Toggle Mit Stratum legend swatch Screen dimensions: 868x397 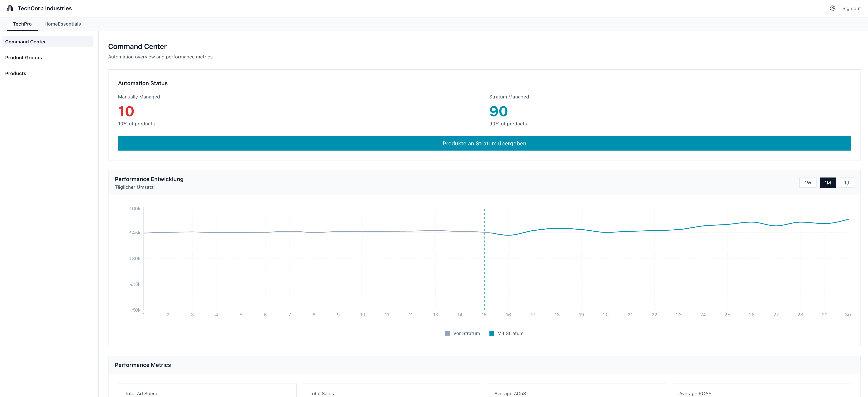coord(492,333)
